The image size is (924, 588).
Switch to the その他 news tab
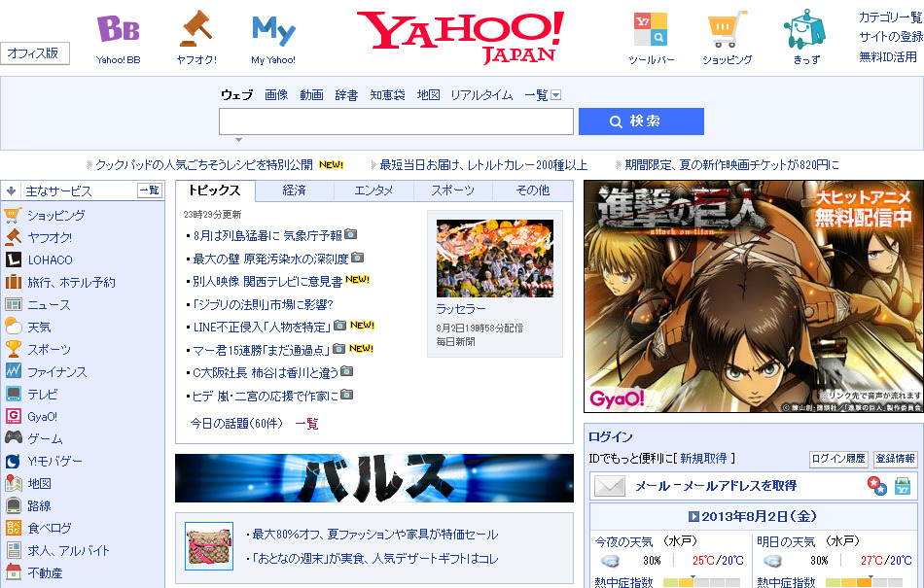pyautogui.click(x=533, y=190)
